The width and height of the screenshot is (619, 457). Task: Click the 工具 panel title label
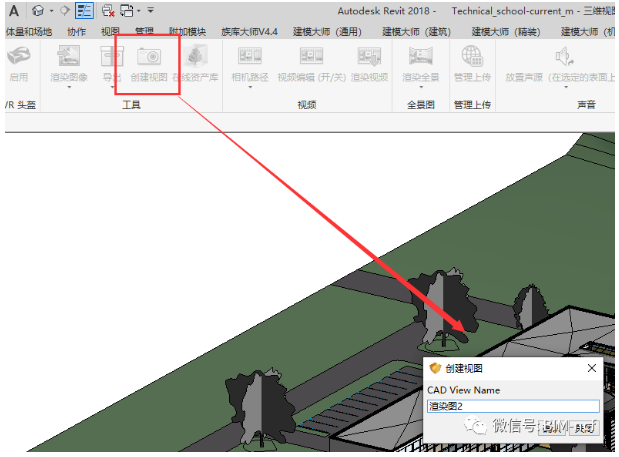(131, 105)
